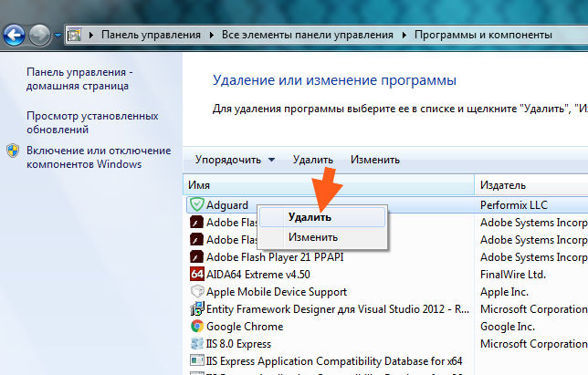Click Удалить in the toolbar
This screenshot has width=588, height=375.
tap(313, 160)
